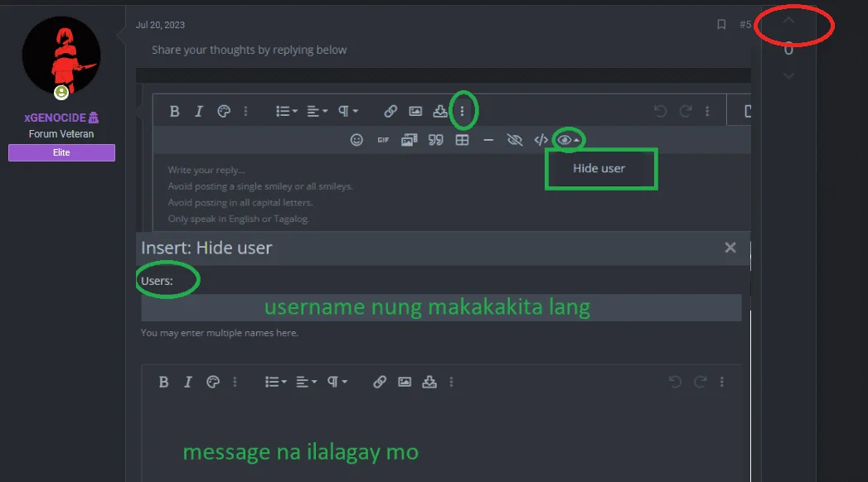Open the text color palette in the dialog toolbar
868x482 pixels.
(x=213, y=382)
